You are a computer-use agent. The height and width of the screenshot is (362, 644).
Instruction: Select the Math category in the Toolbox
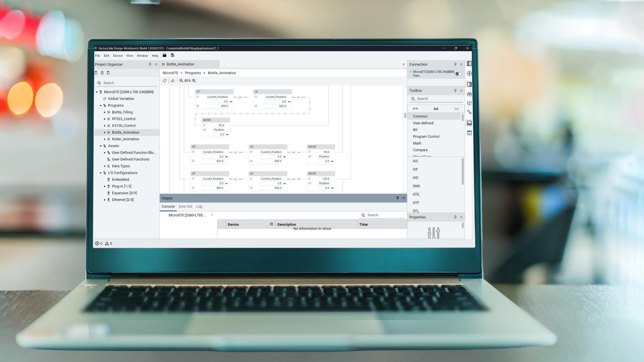tap(417, 143)
